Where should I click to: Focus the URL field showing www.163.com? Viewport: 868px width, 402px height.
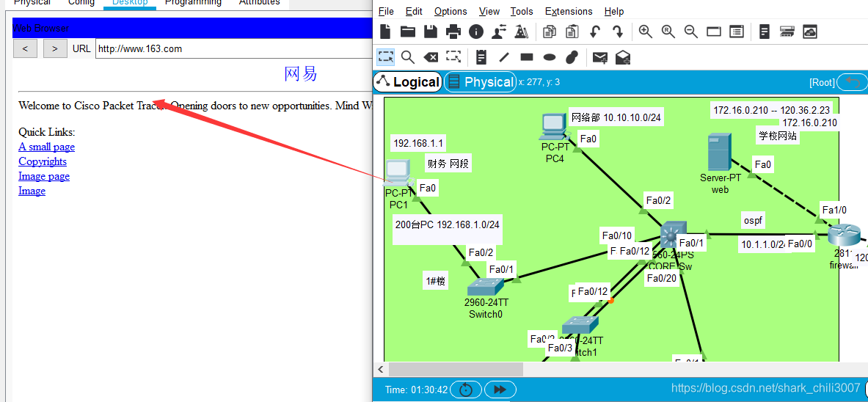(x=233, y=48)
